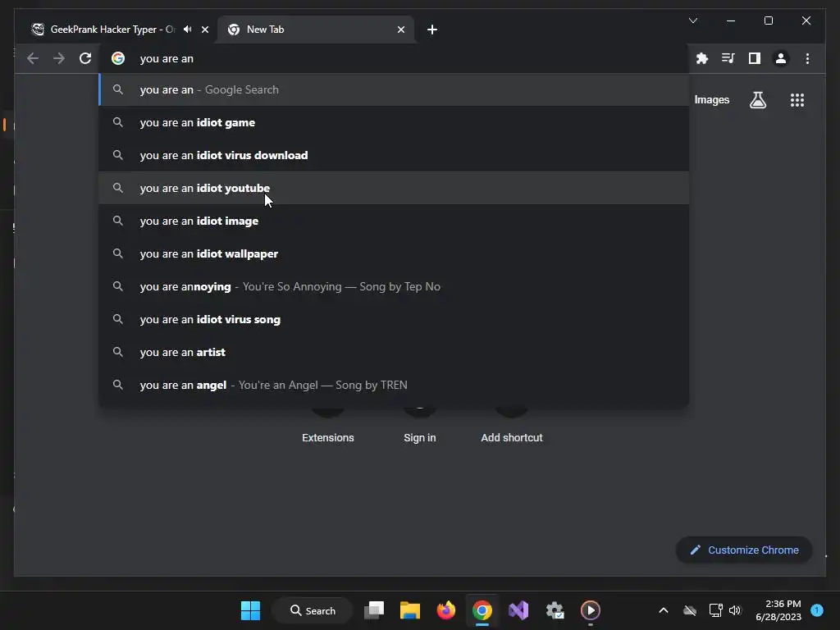Open Visual Studio from the taskbar
Image resolution: width=840 pixels, height=630 pixels.
(x=518, y=610)
